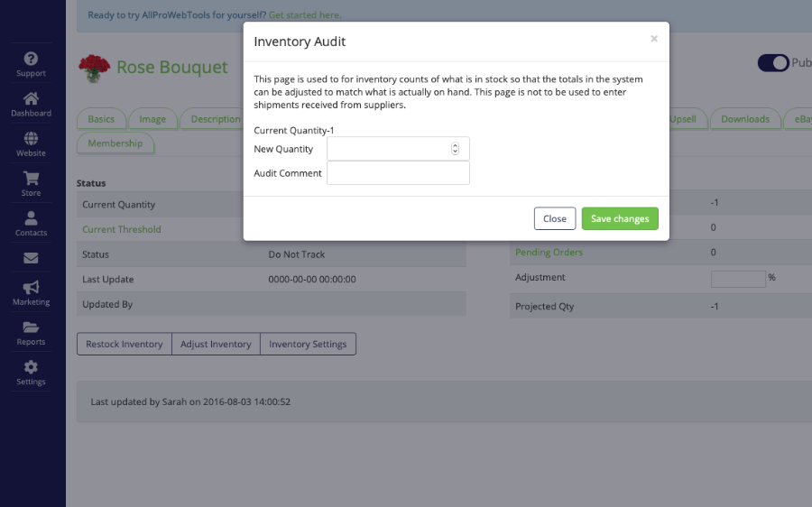
Task: Open the Downloads tab
Action: 745,119
